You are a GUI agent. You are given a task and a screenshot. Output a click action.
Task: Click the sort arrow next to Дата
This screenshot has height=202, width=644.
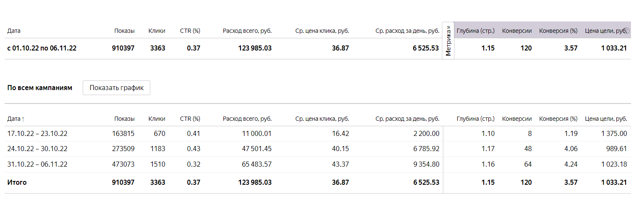(x=23, y=119)
